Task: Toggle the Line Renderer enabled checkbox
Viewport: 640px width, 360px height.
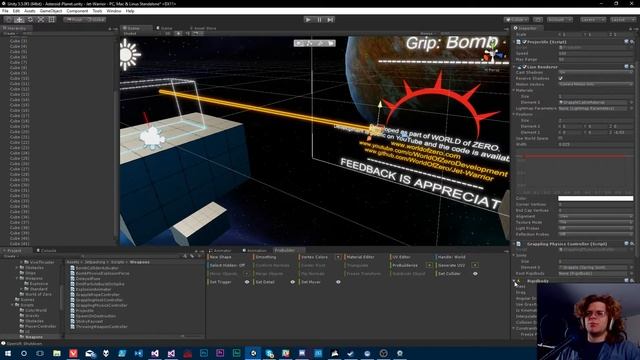Action: click(524, 67)
